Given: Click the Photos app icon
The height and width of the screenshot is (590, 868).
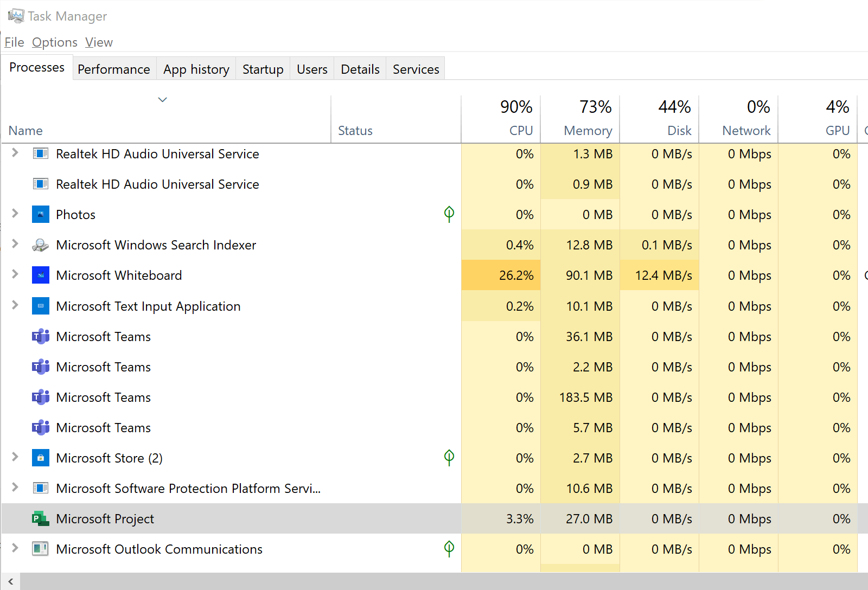Looking at the screenshot, I should pos(41,215).
